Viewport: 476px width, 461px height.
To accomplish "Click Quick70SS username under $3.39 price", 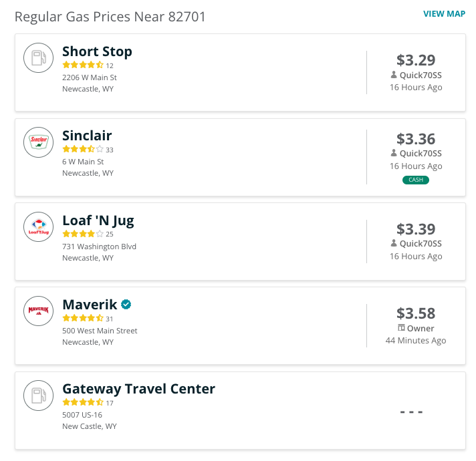I will click(x=421, y=244).
